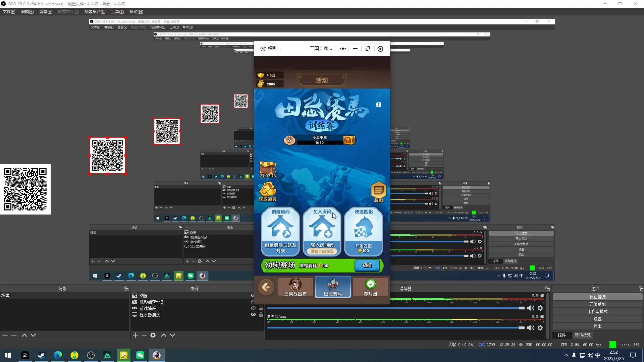
Task: Remove the selected source with the minus button
Action: click(144, 335)
